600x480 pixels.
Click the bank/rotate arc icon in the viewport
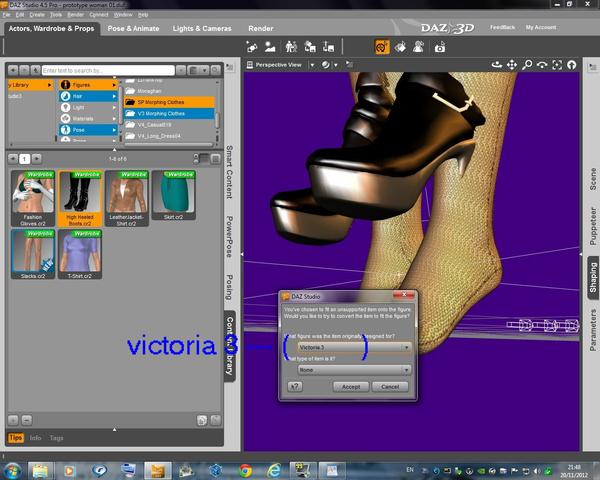point(542,65)
